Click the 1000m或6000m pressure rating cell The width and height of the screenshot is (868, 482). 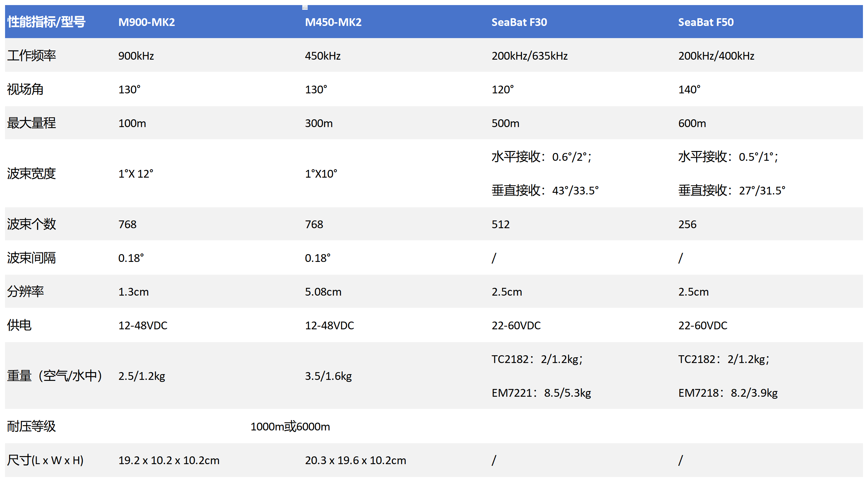tap(290, 427)
